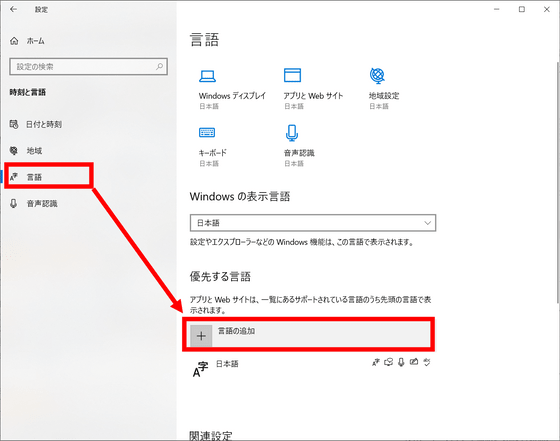This screenshot has height=441, width=560.
Task: Select 音声認識 in sidebar
Action: click(x=42, y=204)
